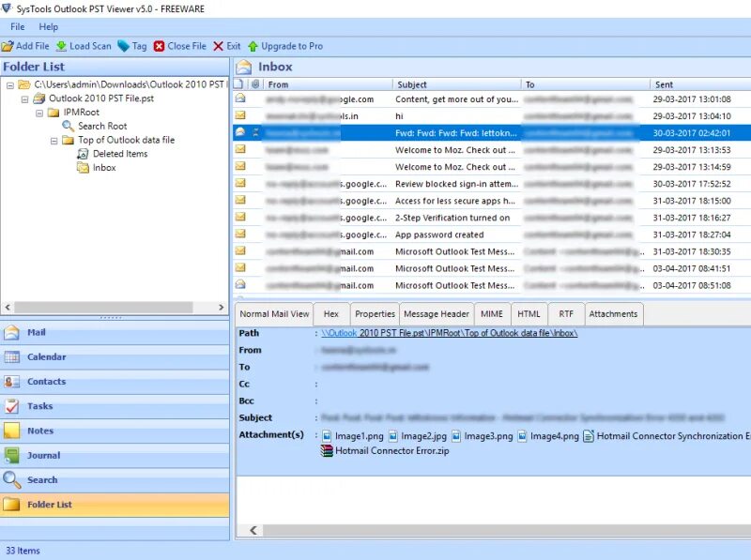Open the RTF tab
Image resolution: width=751 pixels, height=560 pixels.
tap(566, 314)
